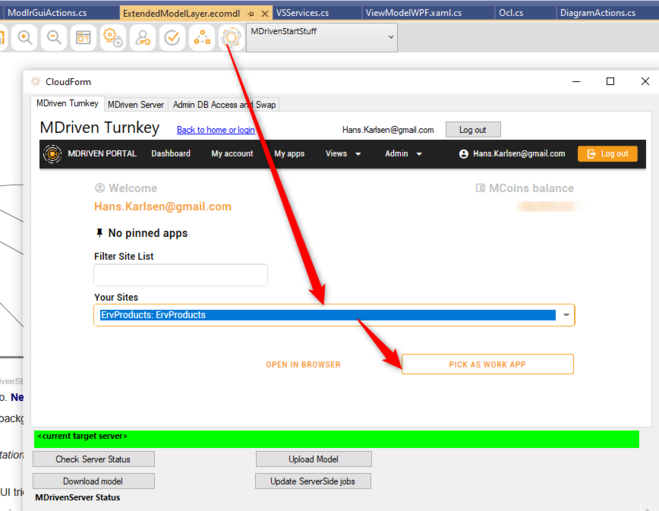Click the gray Log out button
659x511 pixels.
tap(473, 130)
